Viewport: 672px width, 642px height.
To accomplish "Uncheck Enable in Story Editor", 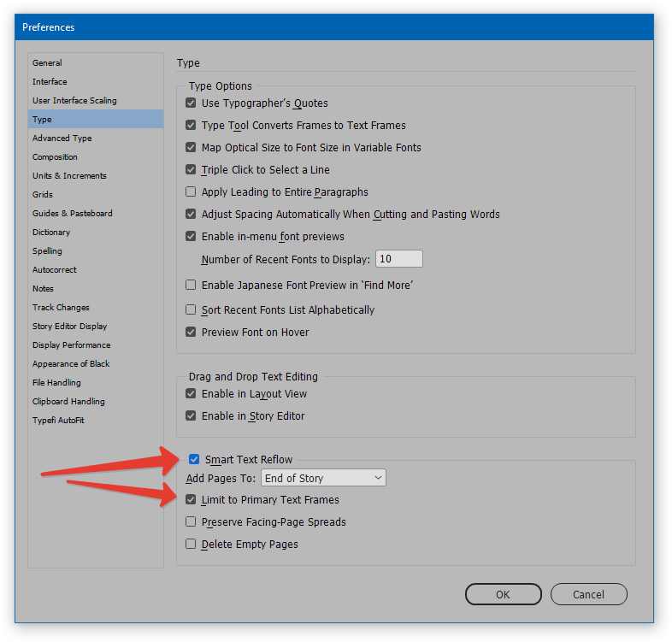I will pos(191,416).
